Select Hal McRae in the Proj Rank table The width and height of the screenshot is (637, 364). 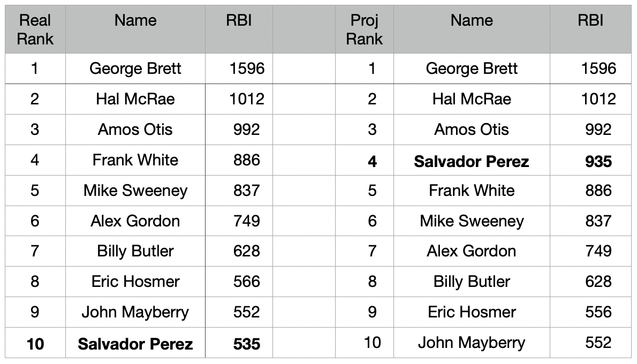tap(472, 99)
